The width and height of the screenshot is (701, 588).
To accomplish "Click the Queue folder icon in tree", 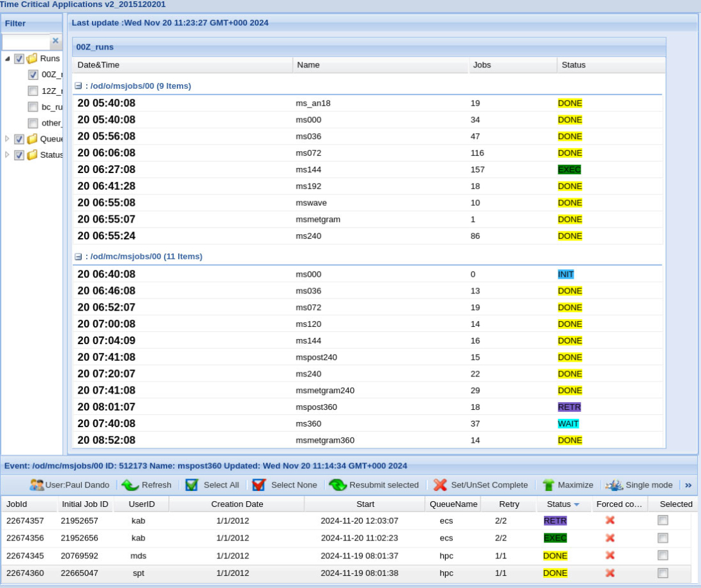I will [32, 139].
